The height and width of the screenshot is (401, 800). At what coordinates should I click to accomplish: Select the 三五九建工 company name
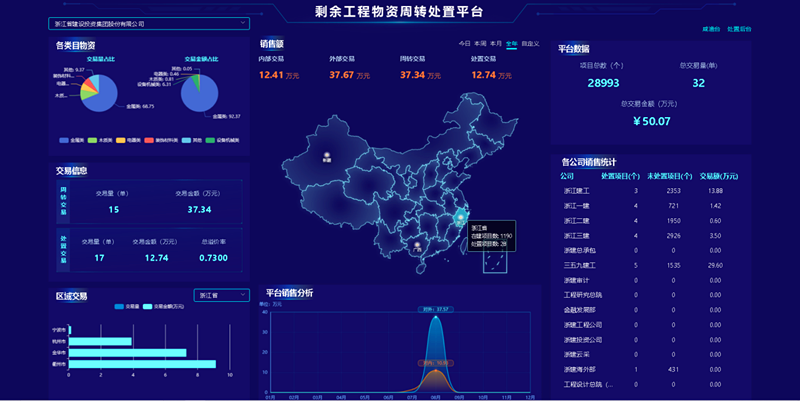pyautogui.click(x=580, y=265)
